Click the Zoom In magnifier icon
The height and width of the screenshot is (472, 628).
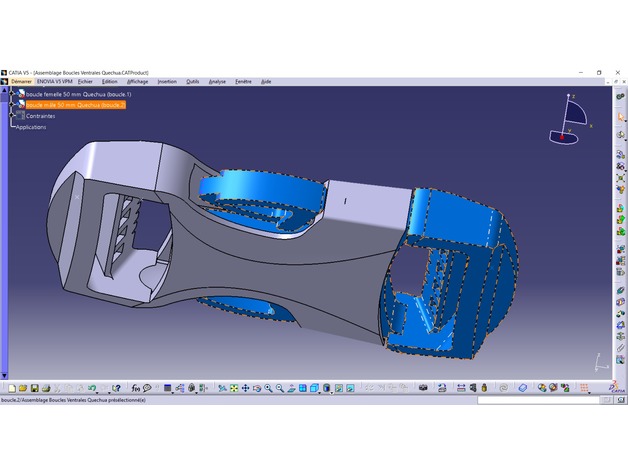[268, 388]
